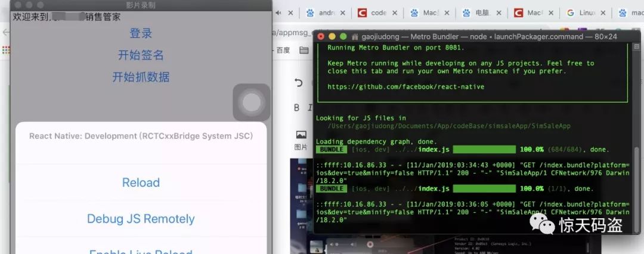The width and height of the screenshot is (644, 254).
Task: Click the apps grid icon in bookmarks bar
Action: pos(5,50)
